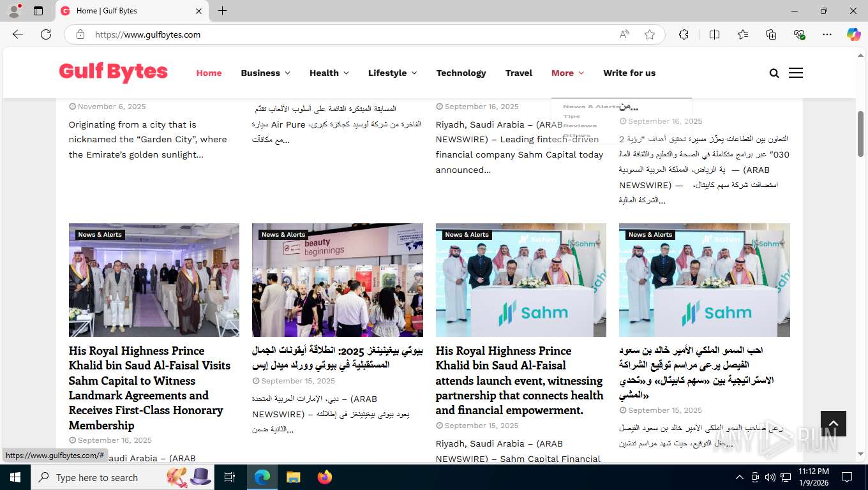
Task: Expand the Lifestyle menu dropdown
Action: 393,73
